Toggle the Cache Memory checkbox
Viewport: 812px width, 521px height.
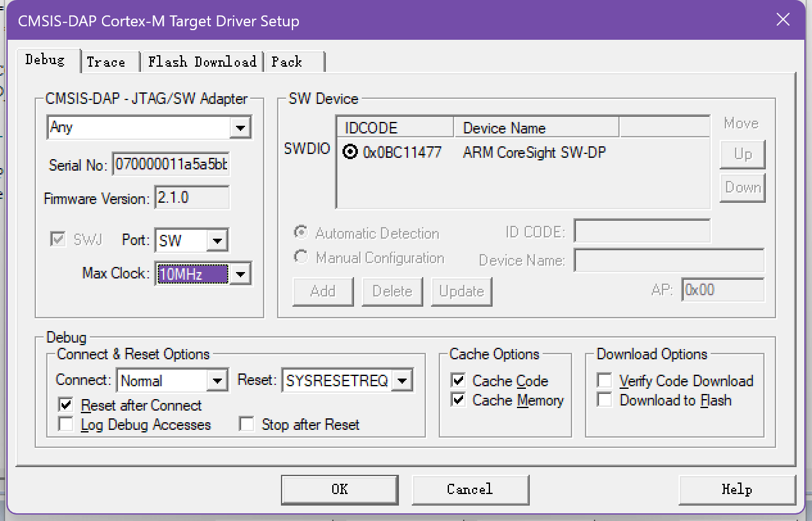(458, 400)
